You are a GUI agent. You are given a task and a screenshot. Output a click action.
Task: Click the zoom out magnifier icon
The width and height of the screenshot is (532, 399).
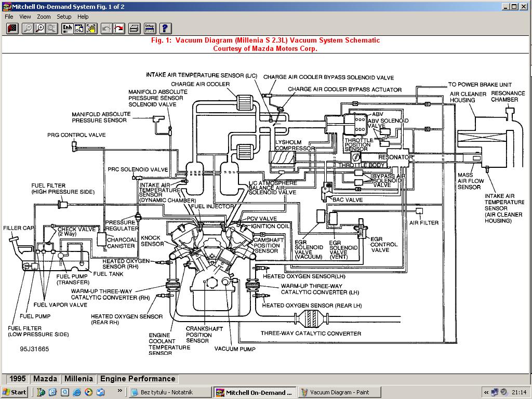point(28,29)
